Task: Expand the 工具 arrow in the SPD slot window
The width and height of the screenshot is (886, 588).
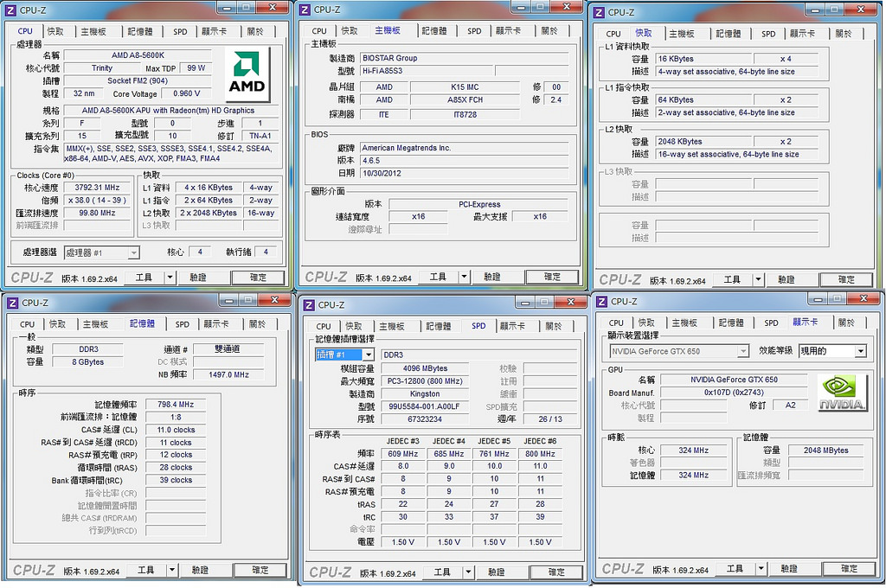Action: point(468,572)
